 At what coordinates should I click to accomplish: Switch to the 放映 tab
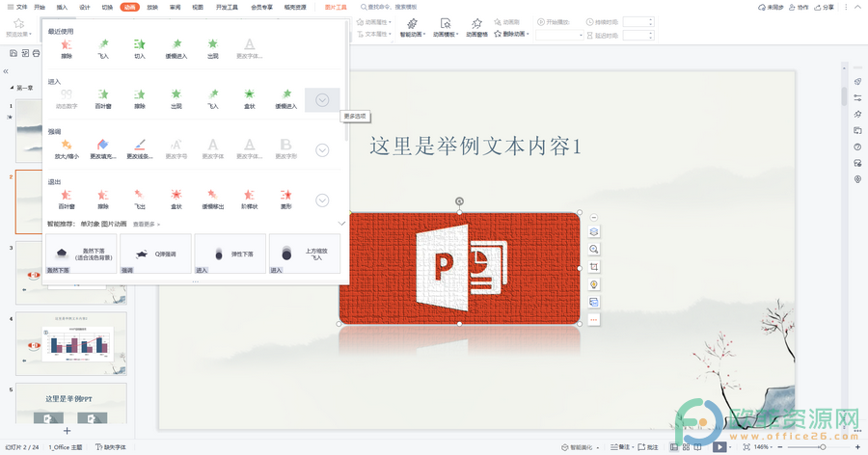(152, 7)
